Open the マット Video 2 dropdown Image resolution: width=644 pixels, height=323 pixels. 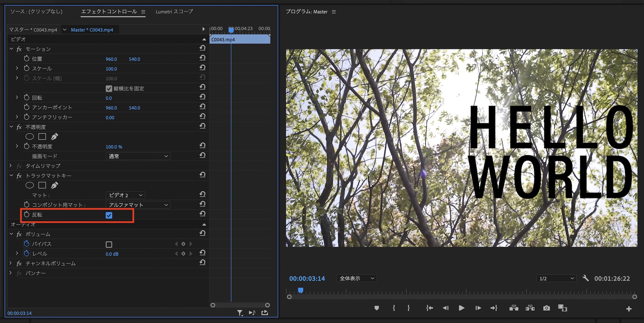point(125,195)
